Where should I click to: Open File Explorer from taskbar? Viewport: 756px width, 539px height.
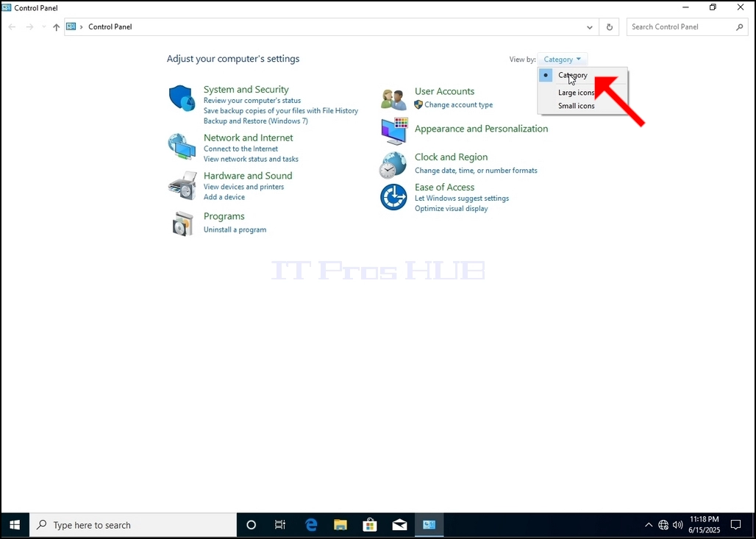click(340, 525)
